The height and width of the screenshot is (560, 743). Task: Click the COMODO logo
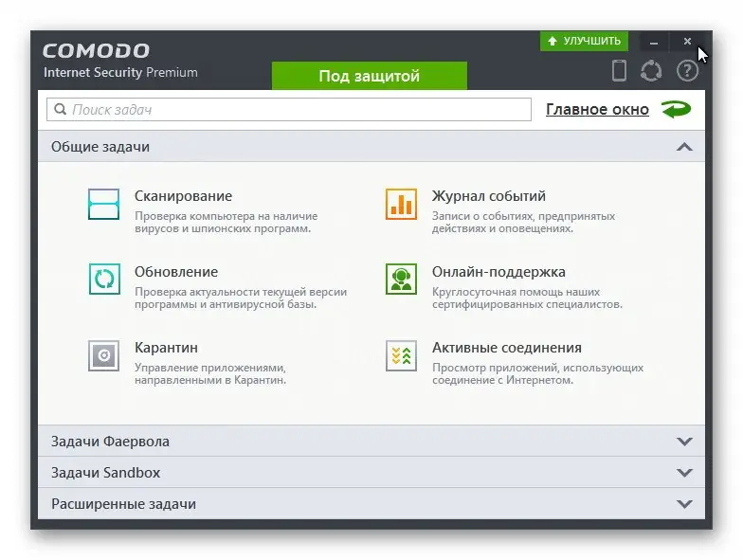[x=97, y=51]
